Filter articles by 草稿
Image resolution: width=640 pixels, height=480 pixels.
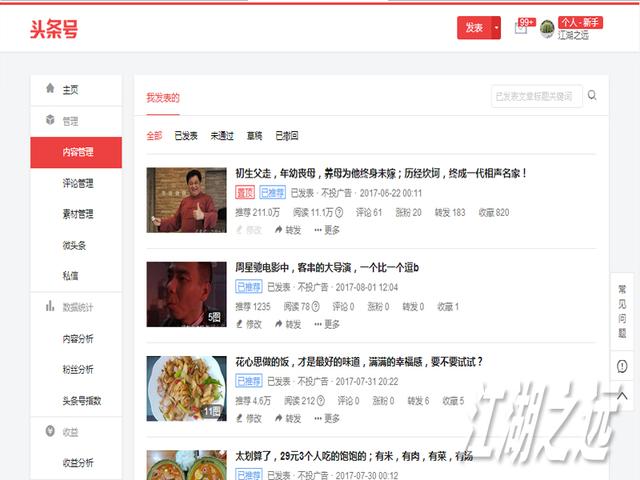pyautogui.click(x=254, y=136)
